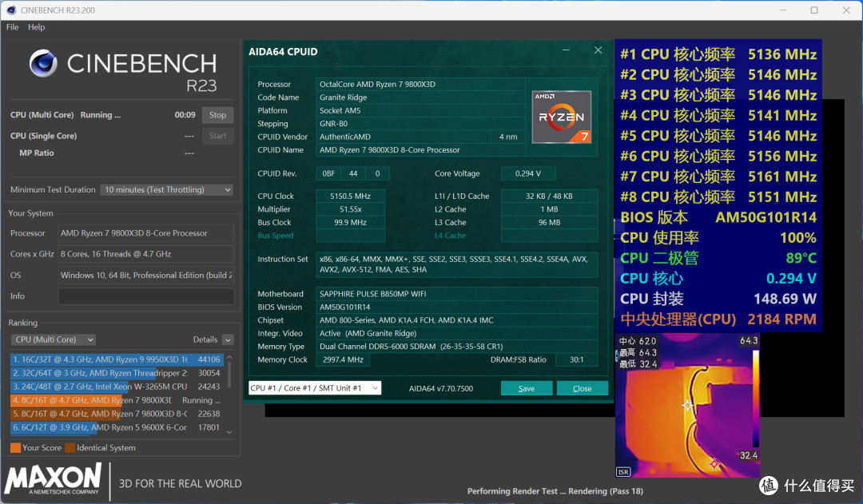Click the thermal image thumbnail
The width and height of the screenshot is (863, 504).
687,406
